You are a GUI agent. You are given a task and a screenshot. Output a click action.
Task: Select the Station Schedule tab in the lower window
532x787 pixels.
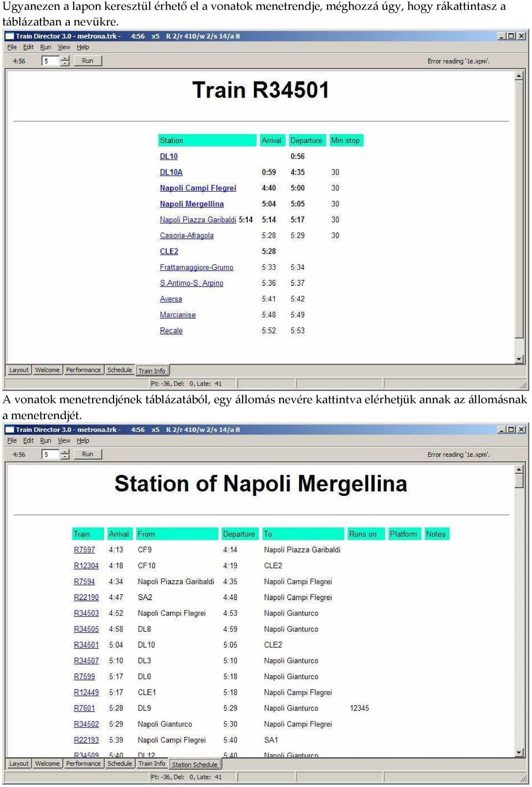click(195, 764)
